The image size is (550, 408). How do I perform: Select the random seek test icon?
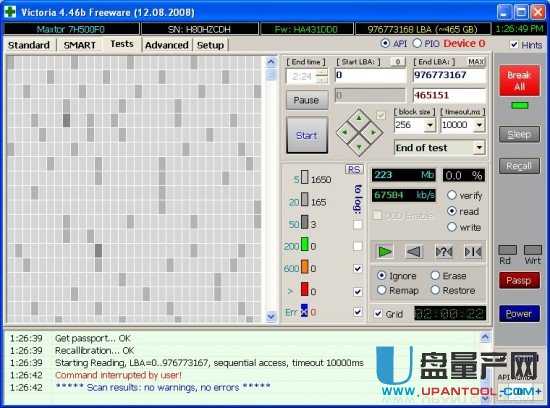(444, 251)
